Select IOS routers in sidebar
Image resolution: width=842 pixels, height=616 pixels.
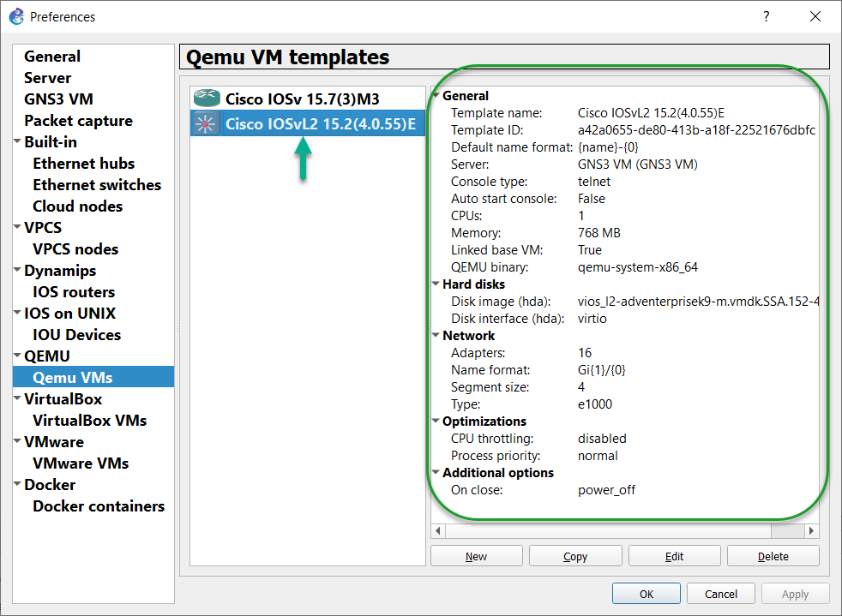point(74,292)
